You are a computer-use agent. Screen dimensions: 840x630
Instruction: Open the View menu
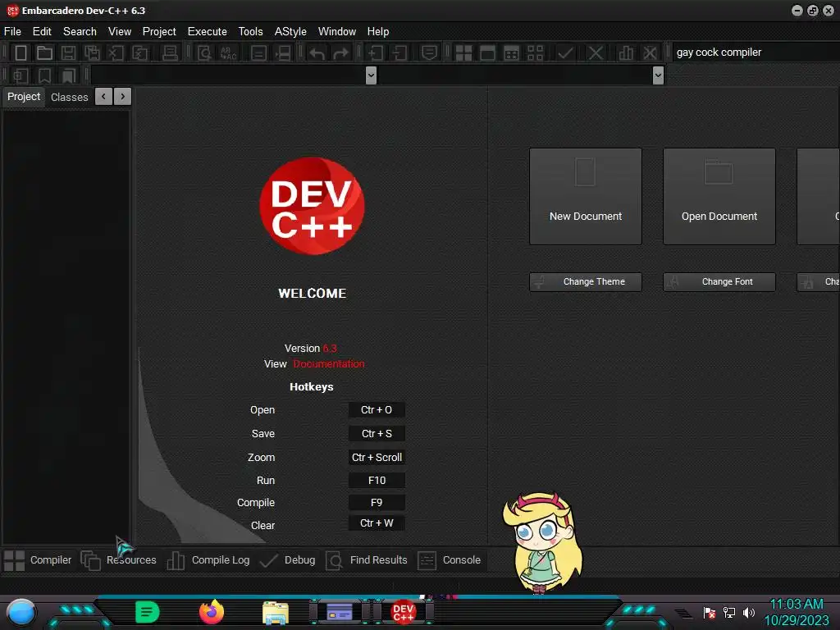coord(120,32)
